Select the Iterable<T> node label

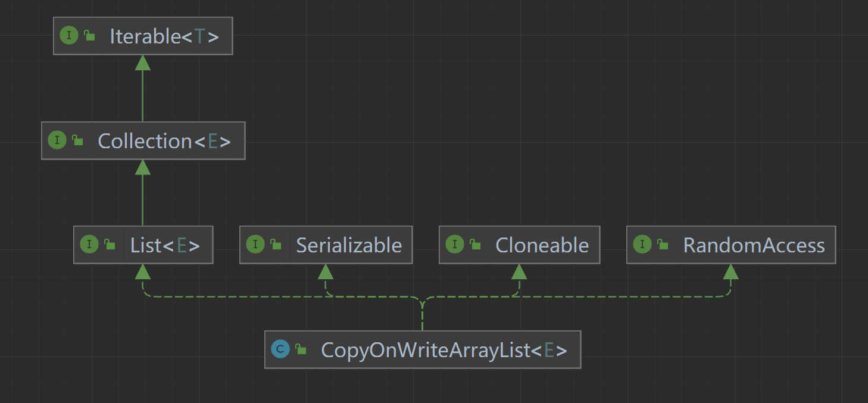(164, 36)
